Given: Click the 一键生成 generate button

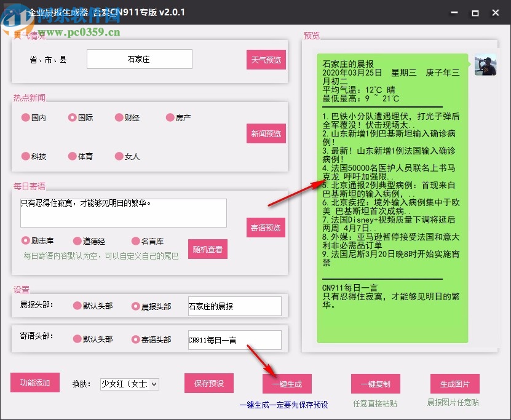Looking at the screenshot, I should pos(287,382).
